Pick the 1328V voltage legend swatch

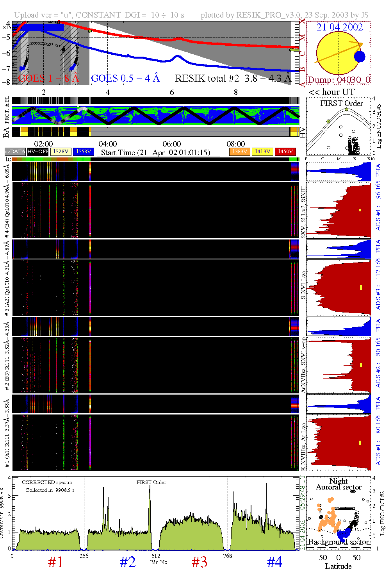pos(61,152)
